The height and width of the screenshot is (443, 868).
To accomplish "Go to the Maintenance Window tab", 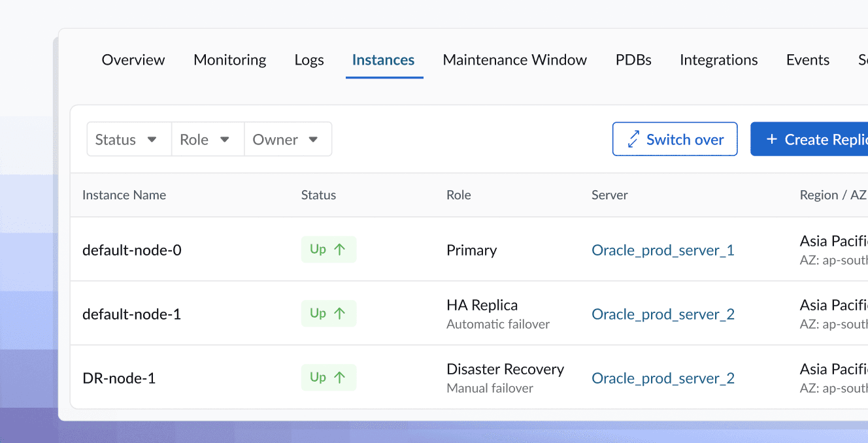I will pyautogui.click(x=515, y=60).
